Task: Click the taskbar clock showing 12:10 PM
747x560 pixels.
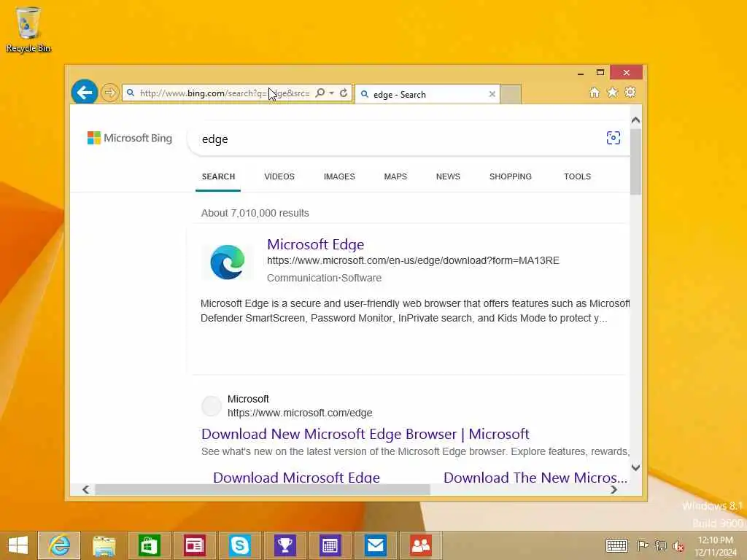Action: [716, 546]
